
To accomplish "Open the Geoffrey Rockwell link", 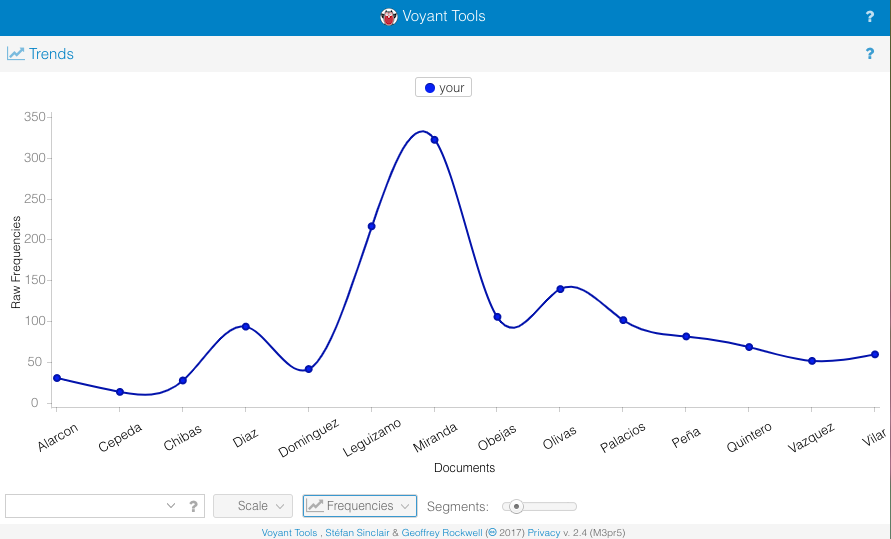I will coord(442,532).
